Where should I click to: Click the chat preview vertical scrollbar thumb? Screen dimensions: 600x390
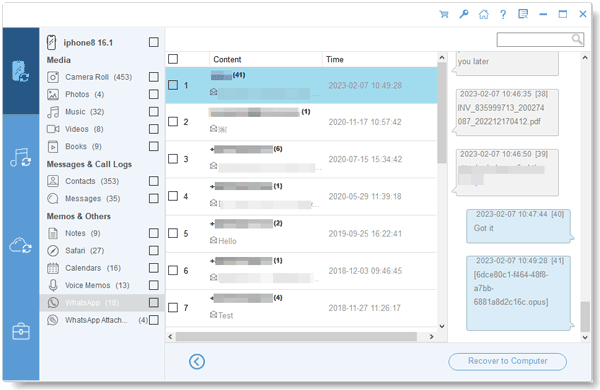pos(585,317)
